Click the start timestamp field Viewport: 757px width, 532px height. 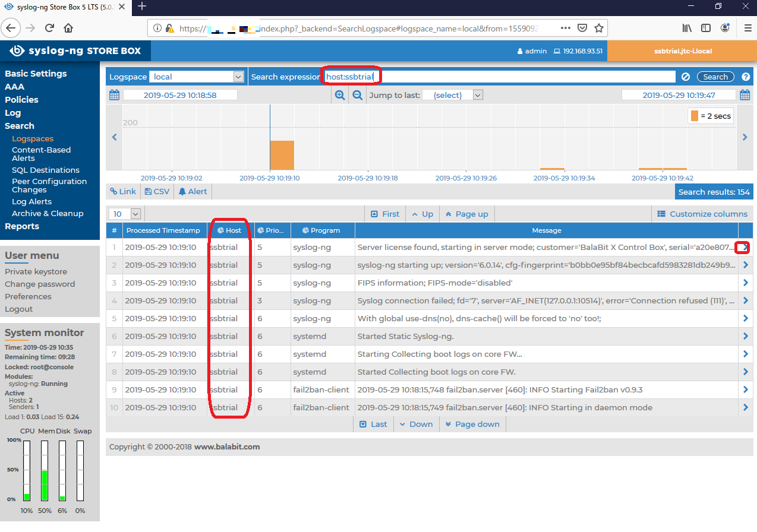pyautogui.click(x=180, y=95)
